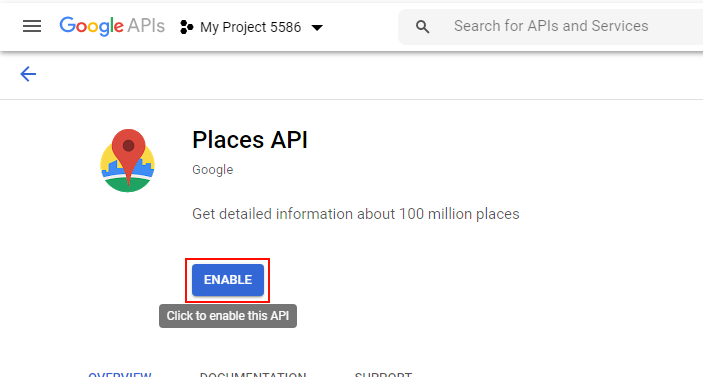Image resolution: width=703 pixels, height=377 pixels.
Task: Click the project dots icon beside My Project 5586
Action: click(186, 27)
